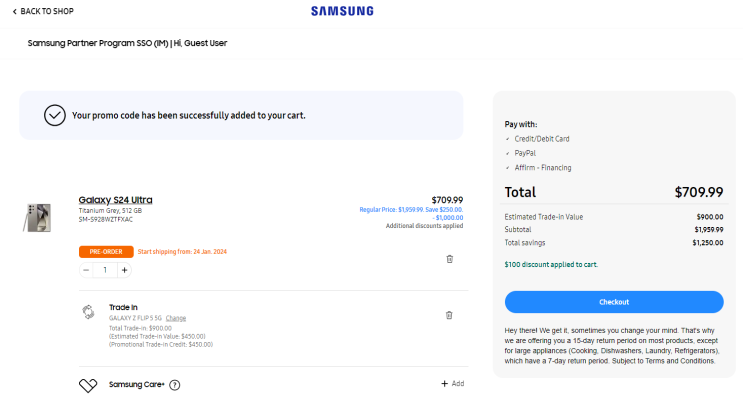Screen dimensions: 743x415
Task: Click the Samsung Care+ heart icon
Action: click(88, 385)
